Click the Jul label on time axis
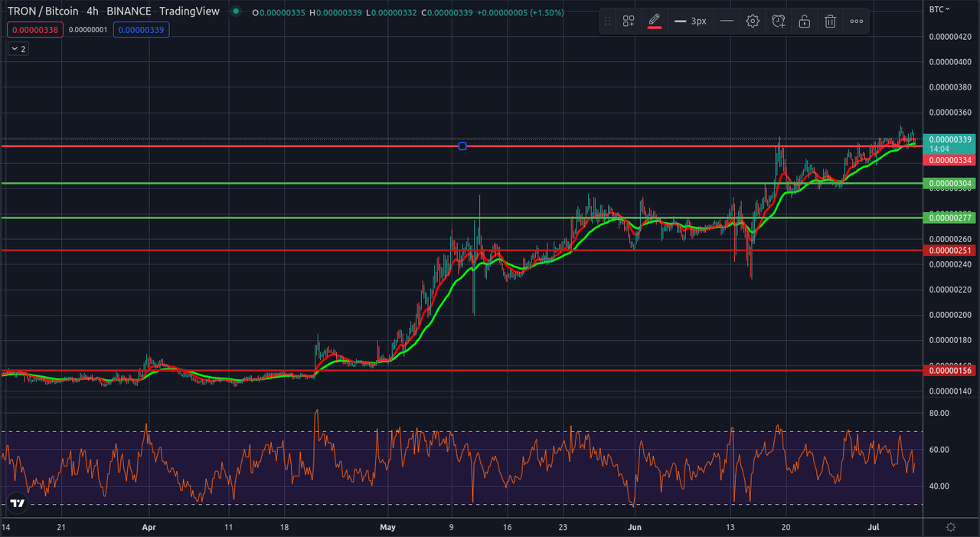 point(874,527)
